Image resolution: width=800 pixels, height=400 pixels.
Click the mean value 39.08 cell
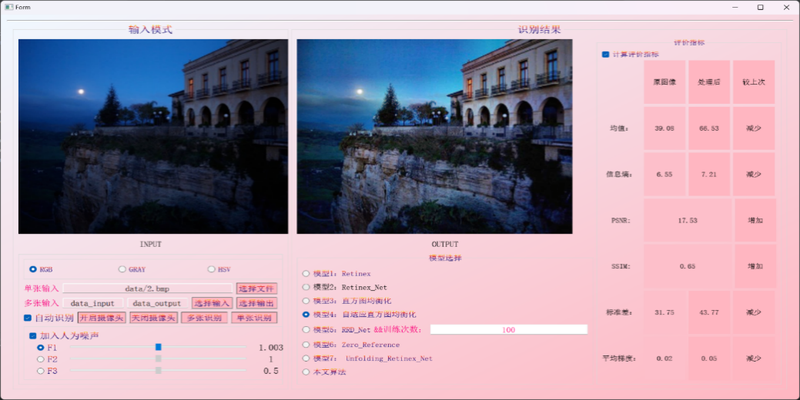click(x=665, y=128)
